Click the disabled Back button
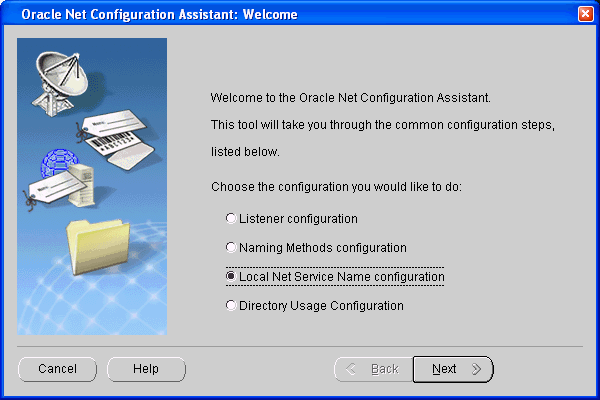This screenshot has width=600, height=400. click(x=372, y=369)
